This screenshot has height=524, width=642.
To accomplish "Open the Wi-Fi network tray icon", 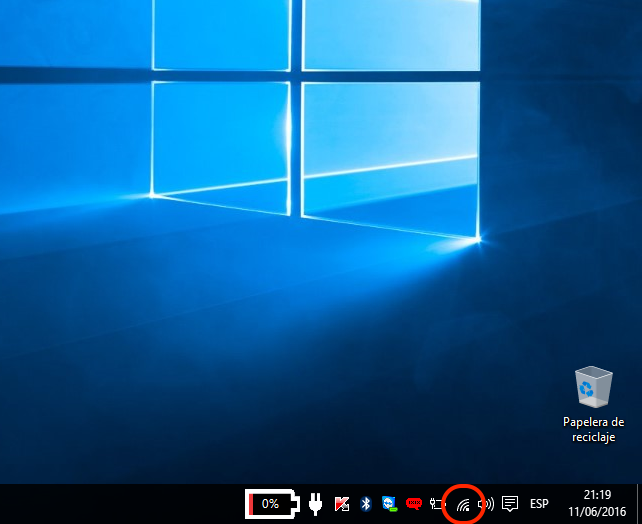I will pyautogui.click(x=463, y=505).
